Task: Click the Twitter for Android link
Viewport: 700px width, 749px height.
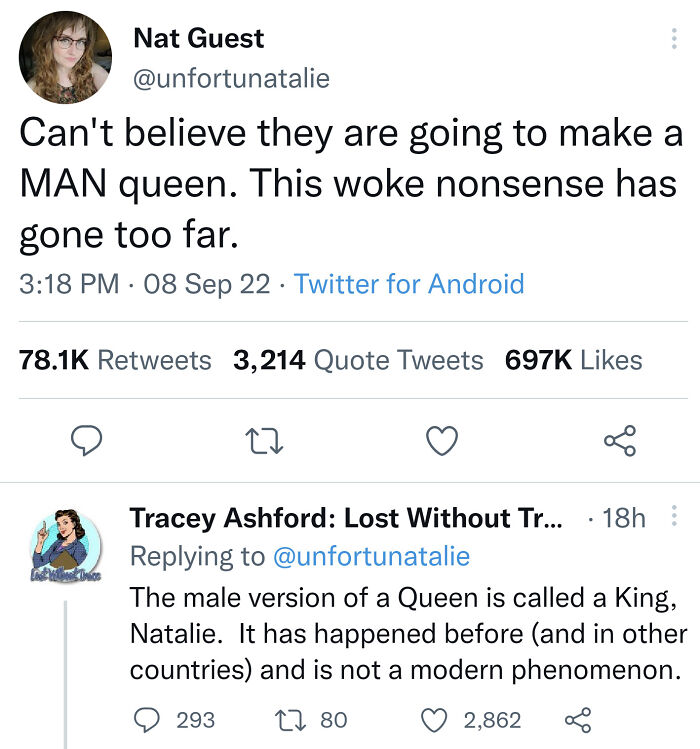Action: (x=409, y=284)
